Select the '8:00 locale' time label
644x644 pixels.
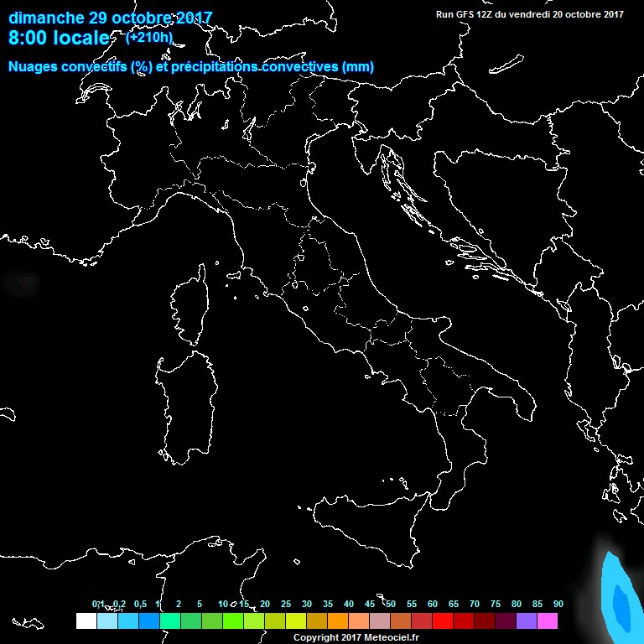pos(60,38)
